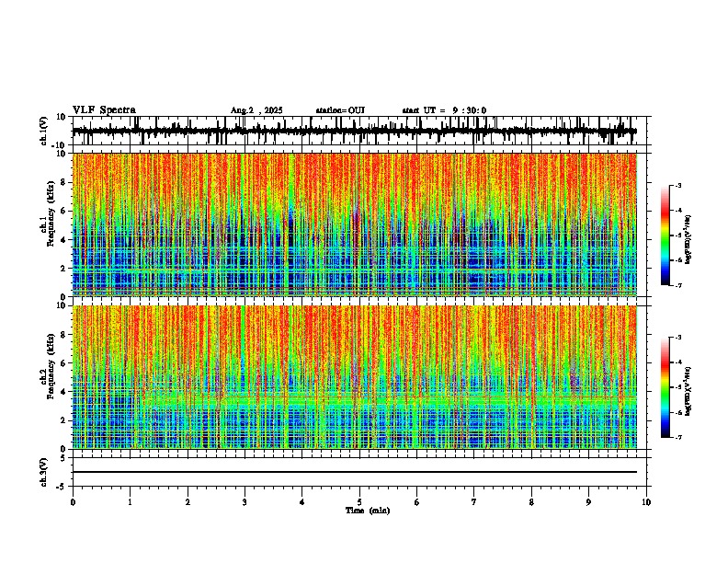Click the '6' tick on the time axis

(x=417, y=502)
